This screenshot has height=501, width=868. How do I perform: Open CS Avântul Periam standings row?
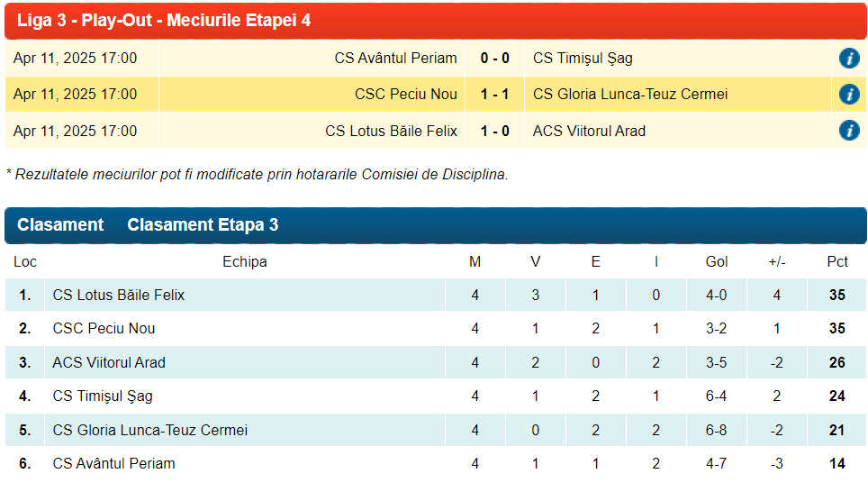click(113, 464)
